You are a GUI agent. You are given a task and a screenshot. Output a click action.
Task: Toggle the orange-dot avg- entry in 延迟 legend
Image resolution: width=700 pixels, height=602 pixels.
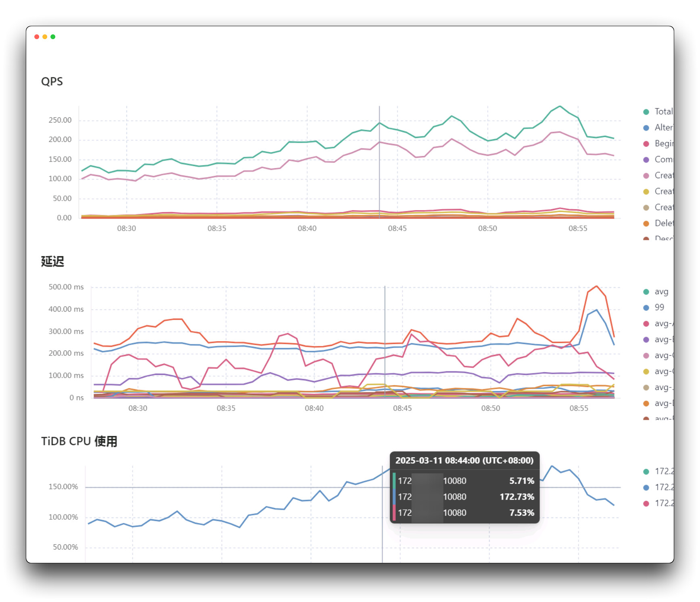coord(658,403)
